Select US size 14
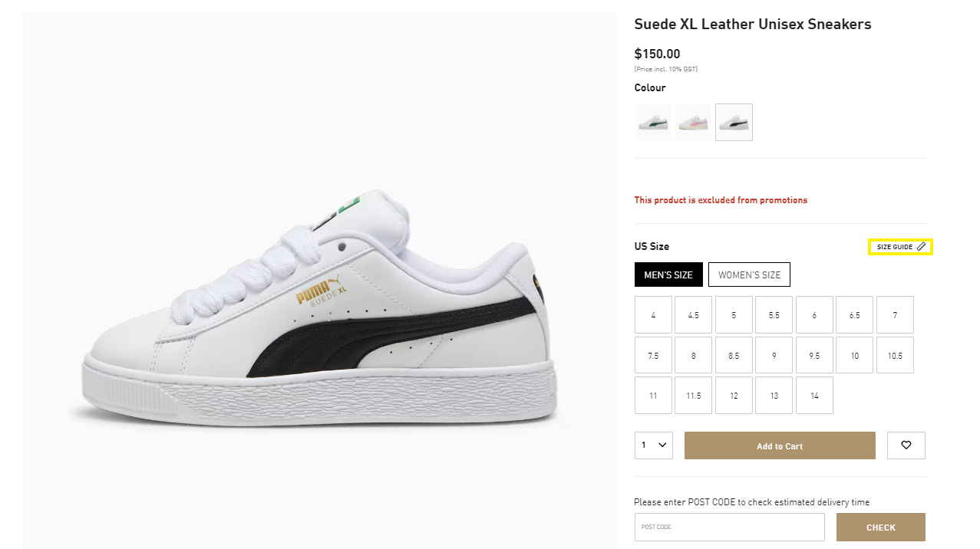This screenshot has width=980, height=549. 814,395
